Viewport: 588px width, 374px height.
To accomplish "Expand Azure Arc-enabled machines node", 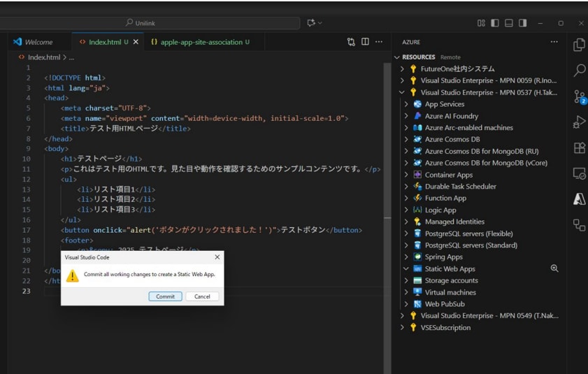I will pos(406,127).
